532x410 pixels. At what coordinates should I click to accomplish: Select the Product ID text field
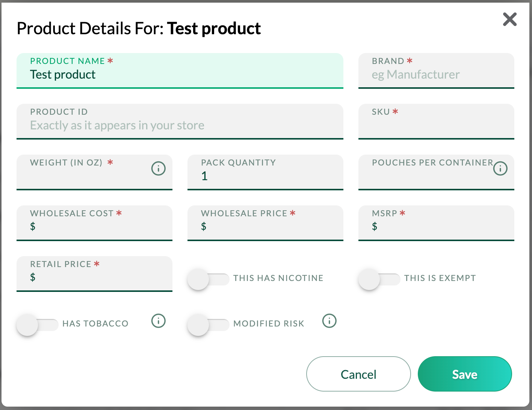180,126
